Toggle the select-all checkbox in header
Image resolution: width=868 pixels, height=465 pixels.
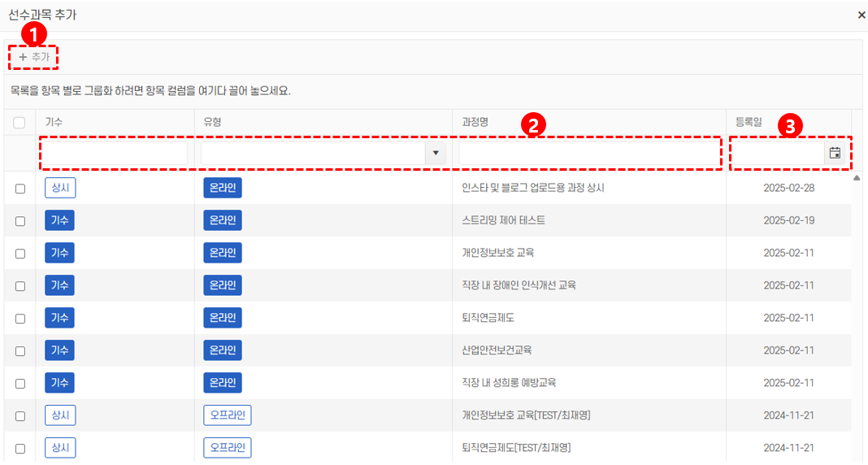tap(20, 123)
